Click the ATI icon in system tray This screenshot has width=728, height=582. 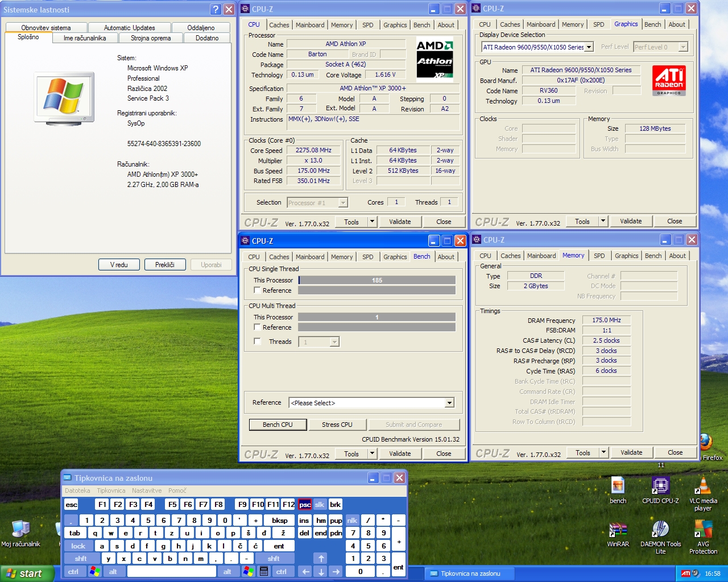click(x=686, y=573)
